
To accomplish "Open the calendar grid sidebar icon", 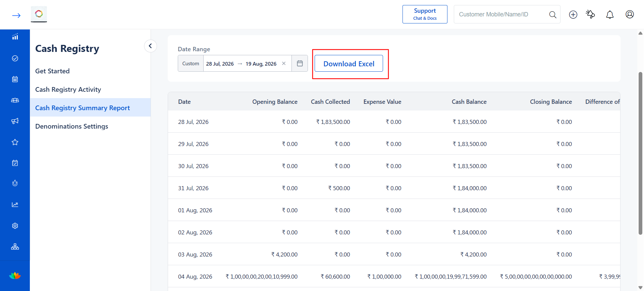I will point(15,79).
